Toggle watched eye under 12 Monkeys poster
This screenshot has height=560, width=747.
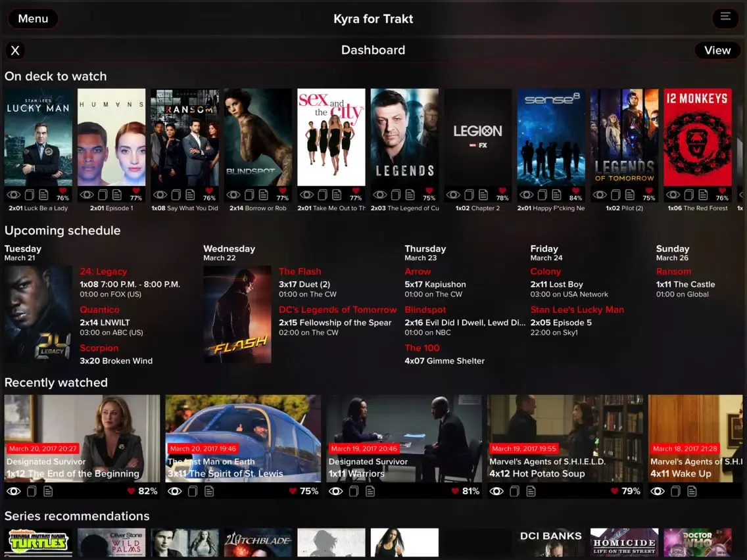pos(673,195)
